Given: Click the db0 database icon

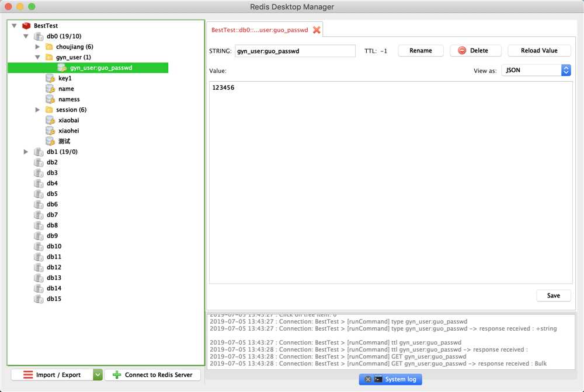Looking at the screenshot, I should click(x=39, y=36).
